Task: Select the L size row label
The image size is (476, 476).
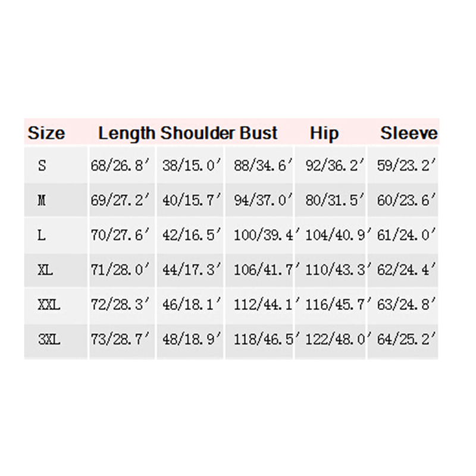Action: click(x=42, y=235)
